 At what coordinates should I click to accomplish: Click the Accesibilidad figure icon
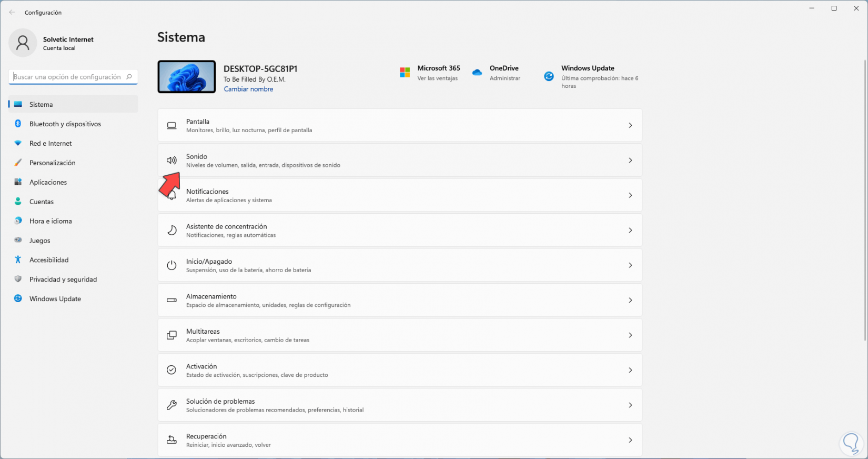[18, 260]
